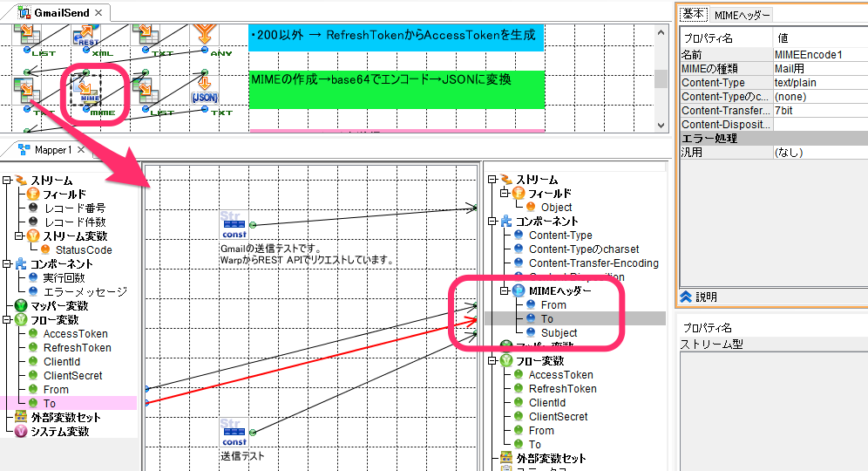Select the green MIMEの作成 comment box
The width and height of the screenshot is (868, 471).
[x=396, y=89]
